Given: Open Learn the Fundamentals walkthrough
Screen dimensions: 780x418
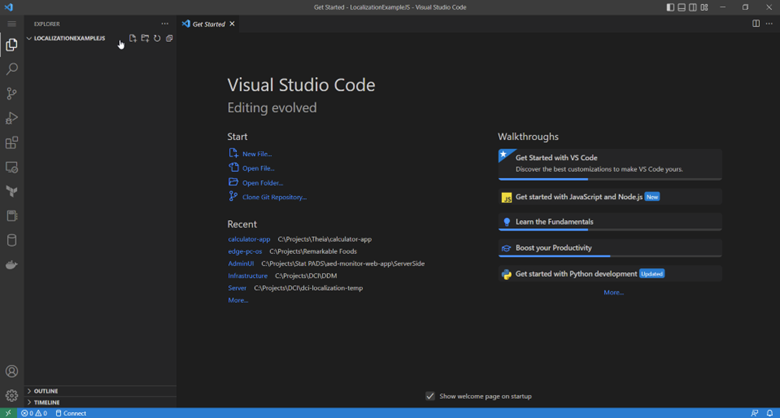Looking at the screenshot, I should pos(610,222).
